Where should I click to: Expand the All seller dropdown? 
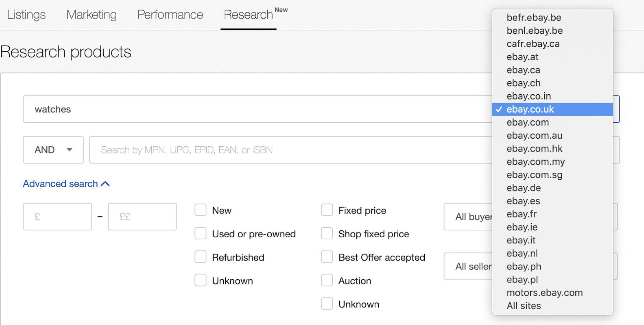(468, 266)
